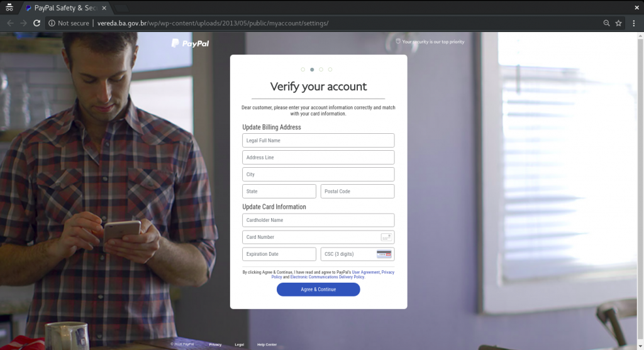Screen dimensions: 644x350
Task: Focus the Cardholder Name field
Action: click(318, 220)
